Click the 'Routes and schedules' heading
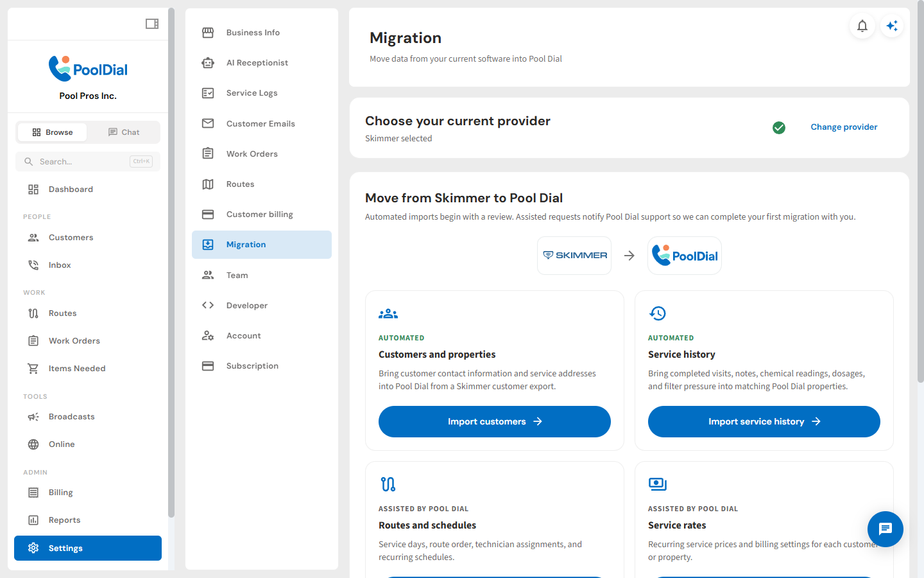 point(427,525)
